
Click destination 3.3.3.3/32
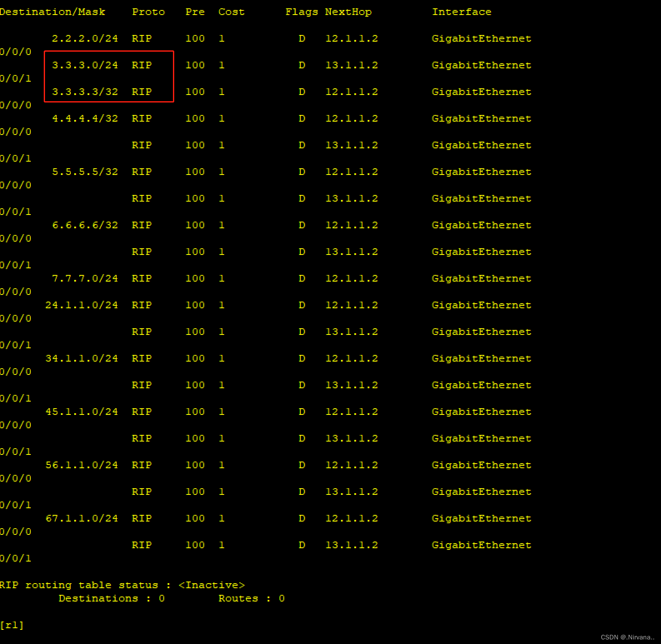[85, 92]
